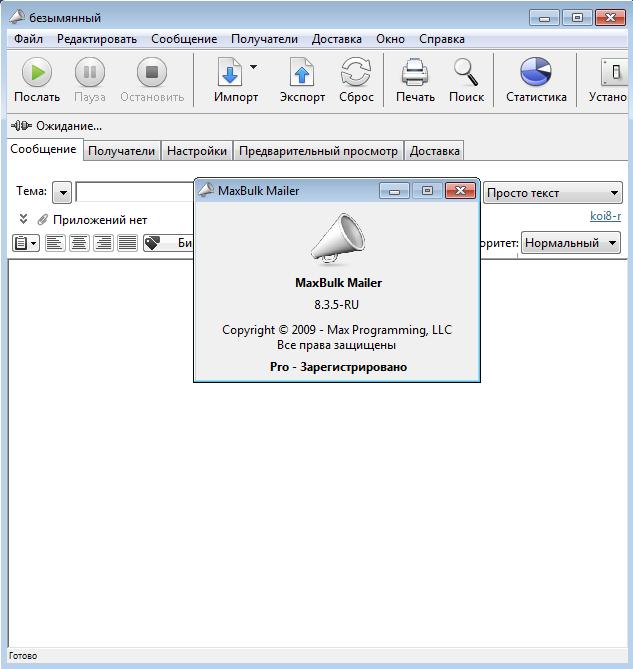Click the Copyright Max Programming line
The image size is (633, 669).
[x=337, y=330]
